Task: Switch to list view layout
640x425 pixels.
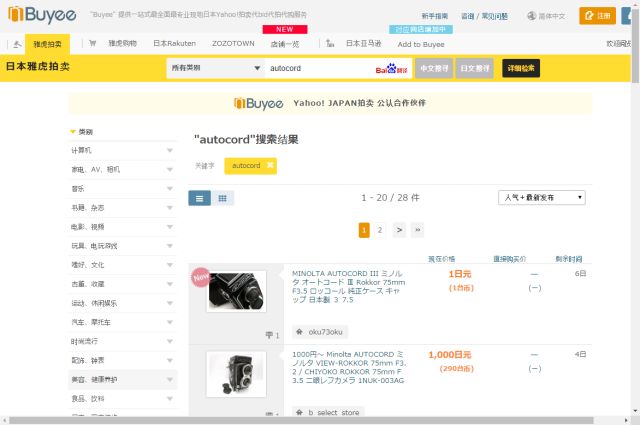Action: [199, 198]
